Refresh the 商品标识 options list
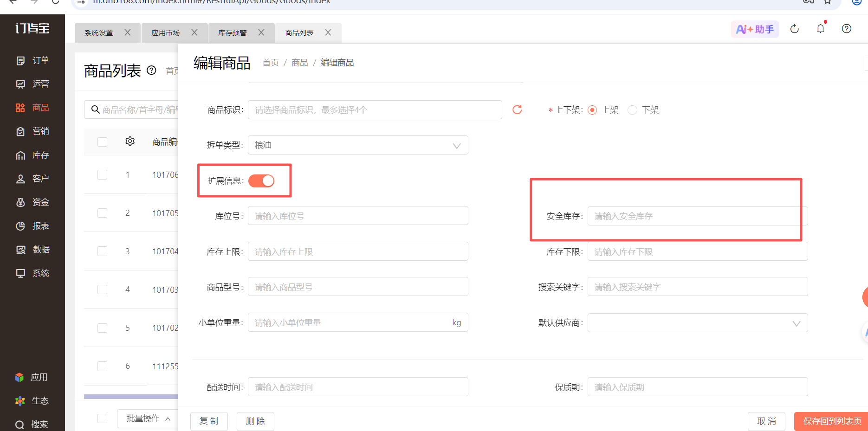The image size is (868, 431). (x=517, y=109)
